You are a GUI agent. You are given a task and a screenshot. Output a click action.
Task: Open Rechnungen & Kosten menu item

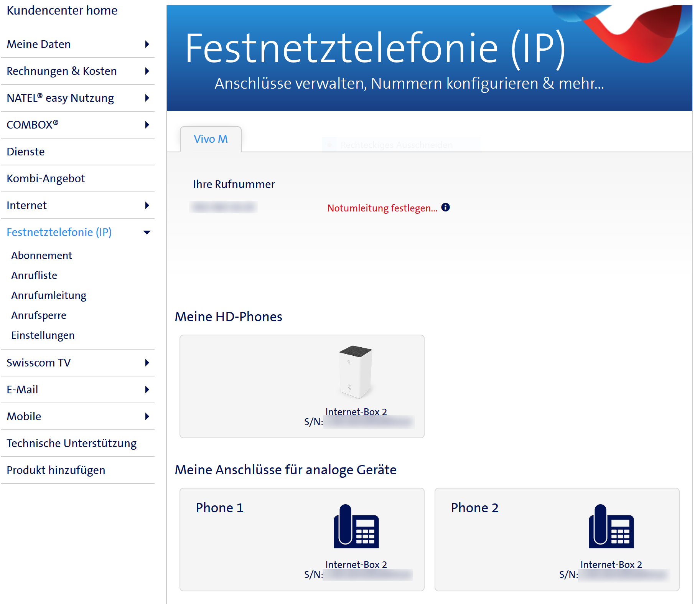[62, 71]
